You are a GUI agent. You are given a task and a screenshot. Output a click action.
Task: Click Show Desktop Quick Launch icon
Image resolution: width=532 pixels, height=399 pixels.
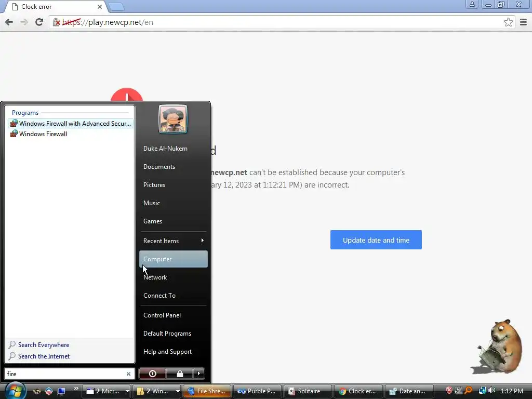pos(61,391)
